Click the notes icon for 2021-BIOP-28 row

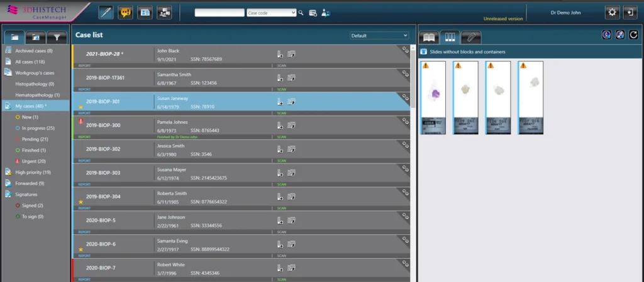292,53
